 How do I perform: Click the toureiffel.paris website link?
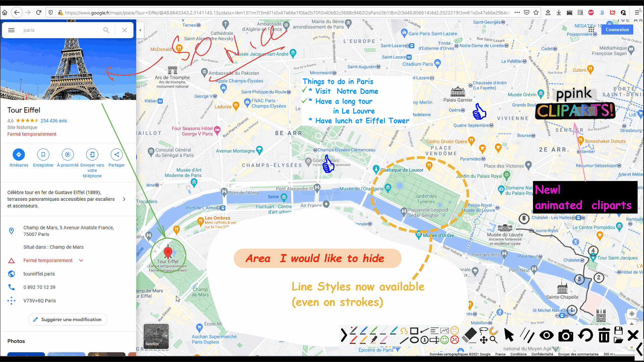point(39,274)
